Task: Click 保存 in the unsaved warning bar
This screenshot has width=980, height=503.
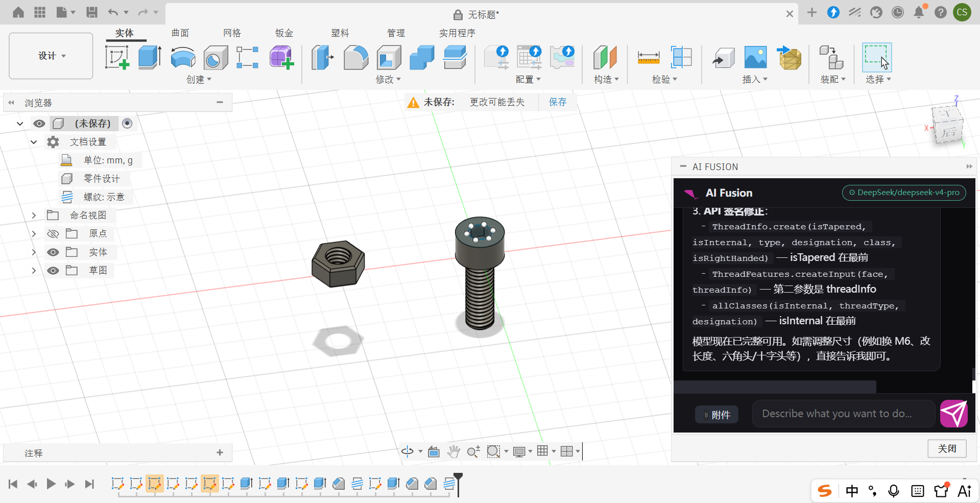Action: [558, 102]
